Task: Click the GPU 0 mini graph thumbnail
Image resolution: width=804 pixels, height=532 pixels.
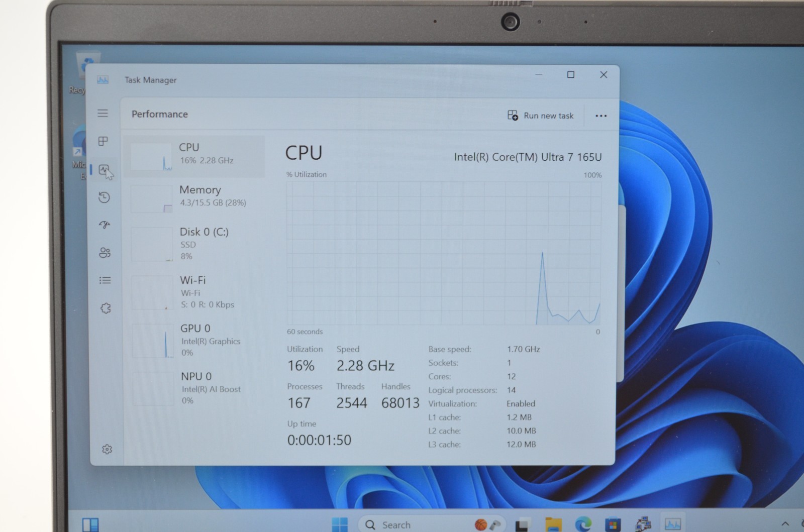Action: click(153, 341)
